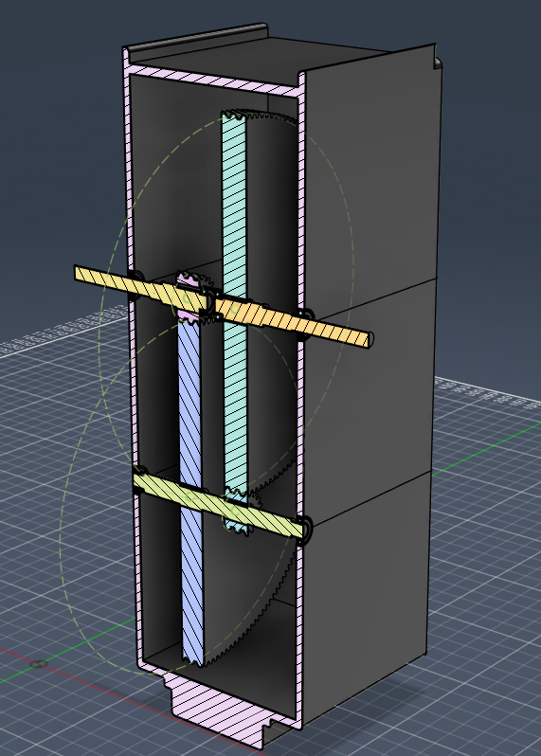Select the lowest panel of housing's right face
The width and height of the screenshot is (541, 756).
pos(364,603)
